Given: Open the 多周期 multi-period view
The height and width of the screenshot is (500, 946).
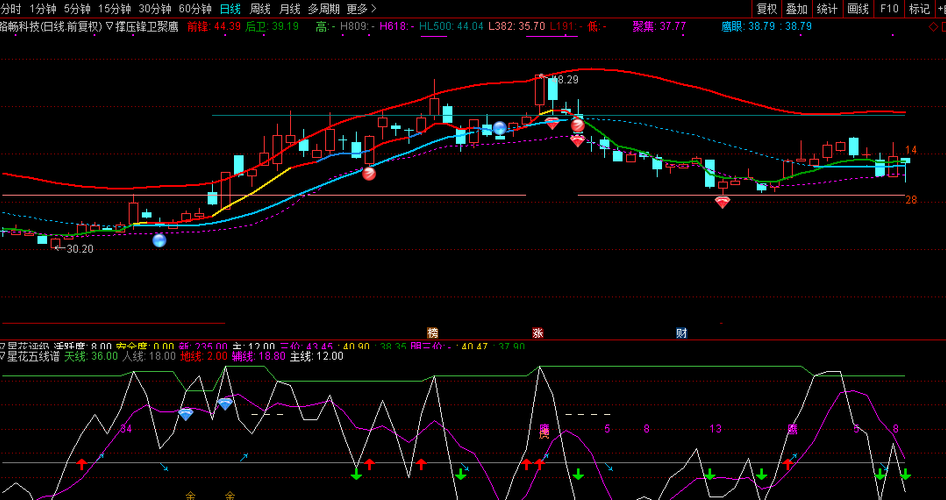Looking at the screenshot, I should tap(323, 9).
